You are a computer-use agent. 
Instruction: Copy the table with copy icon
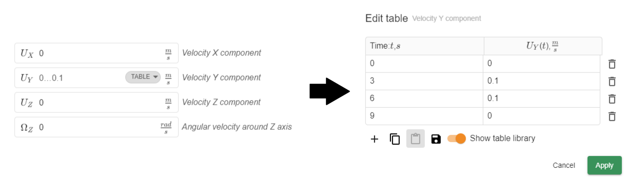[395, 139]
